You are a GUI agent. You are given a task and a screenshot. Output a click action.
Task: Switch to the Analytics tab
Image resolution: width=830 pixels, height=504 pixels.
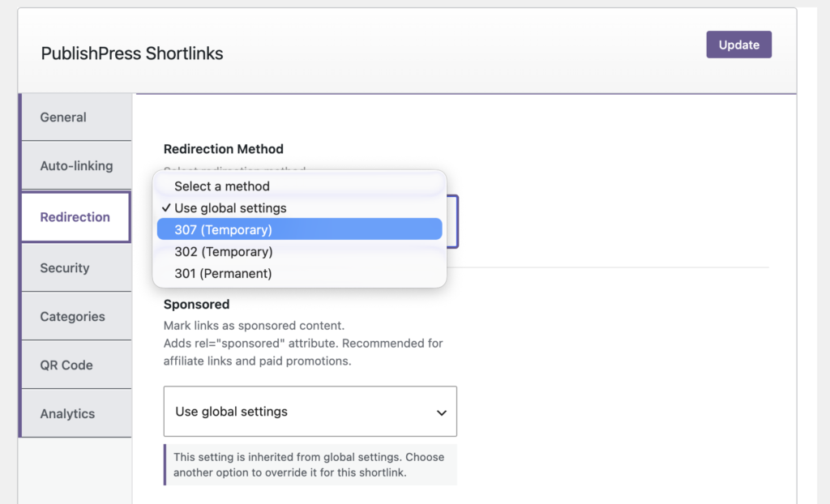click(76, 413)
